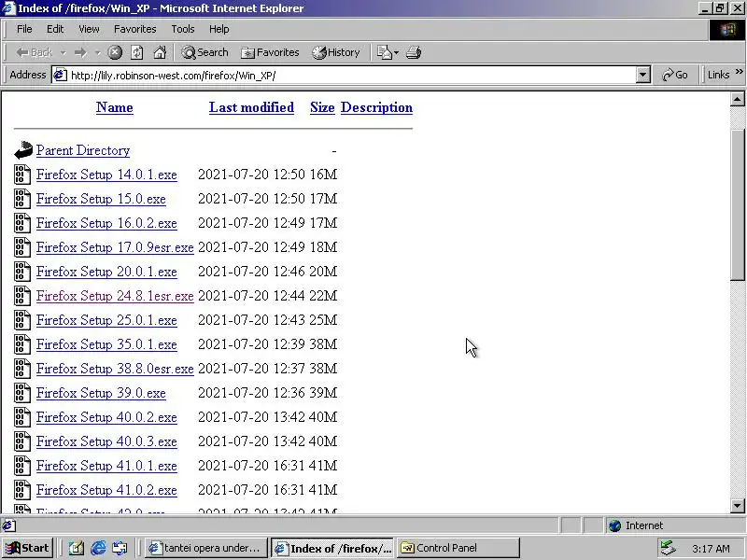Click the Mail toolbar icon
The image size is (747, 560).
click(x=384, y=52)
